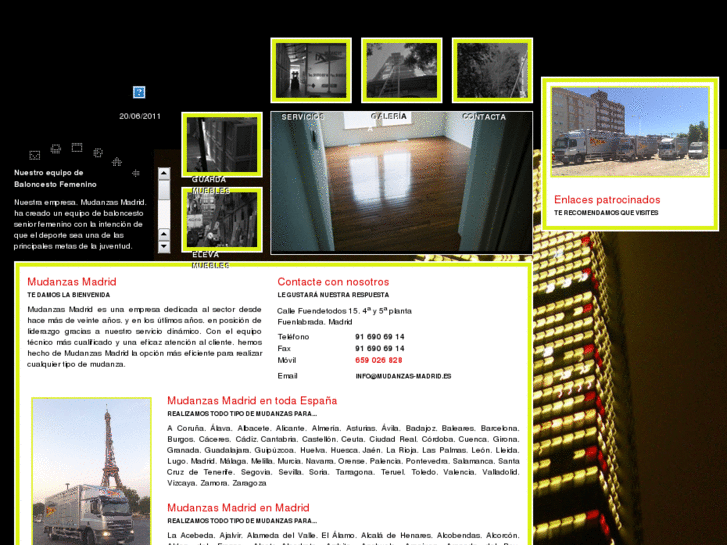
Task: Click the Eleva Muebles warehouse thumbnail
Action: click(222, 220)
